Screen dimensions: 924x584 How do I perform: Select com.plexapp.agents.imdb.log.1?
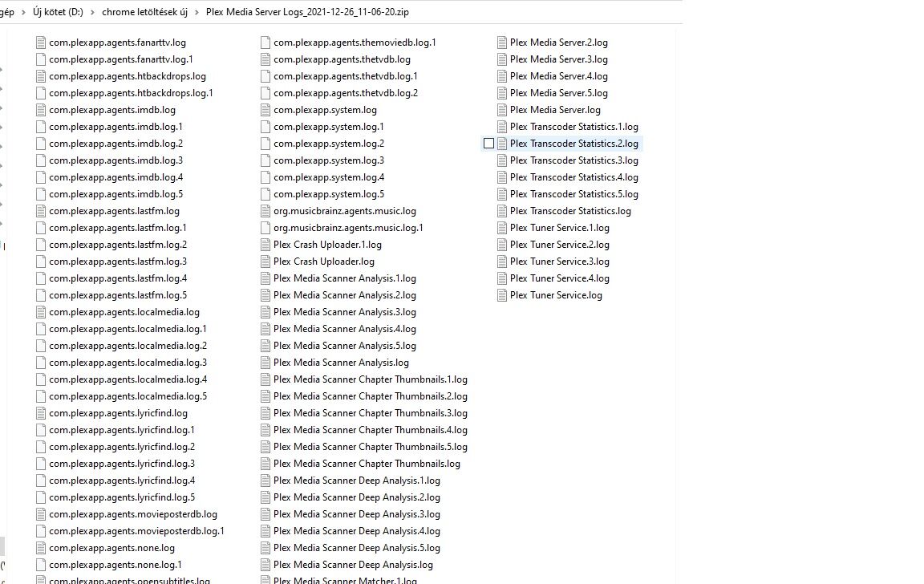pos(116,127)
